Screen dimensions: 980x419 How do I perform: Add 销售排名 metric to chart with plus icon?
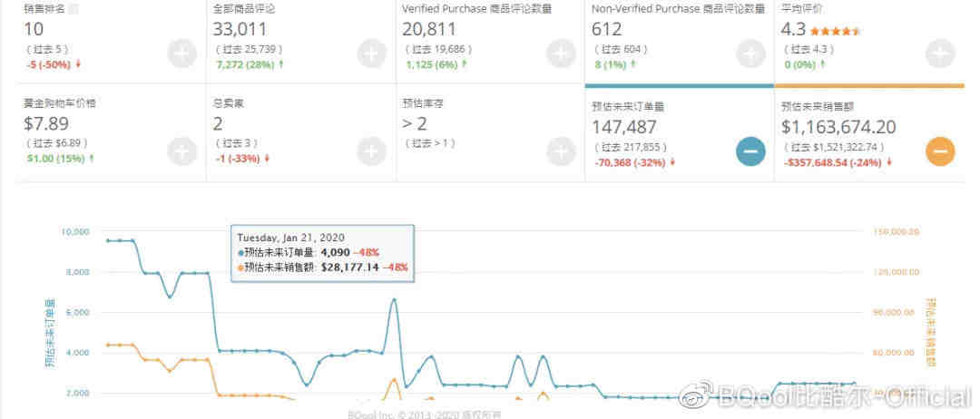pos(181,54)
